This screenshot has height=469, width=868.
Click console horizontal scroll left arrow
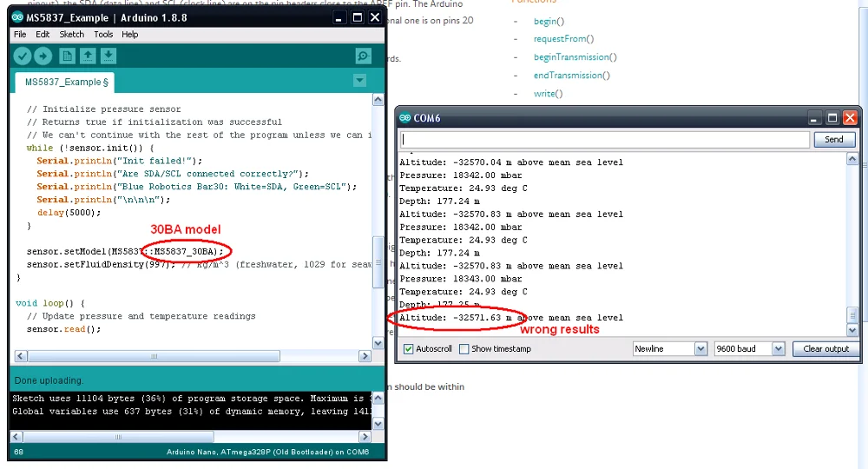point(16,437)
